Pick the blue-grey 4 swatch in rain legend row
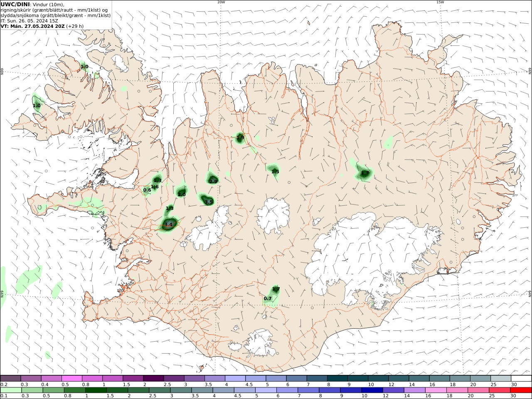Viewport: 532px width, 399px height. coord(223,390)
